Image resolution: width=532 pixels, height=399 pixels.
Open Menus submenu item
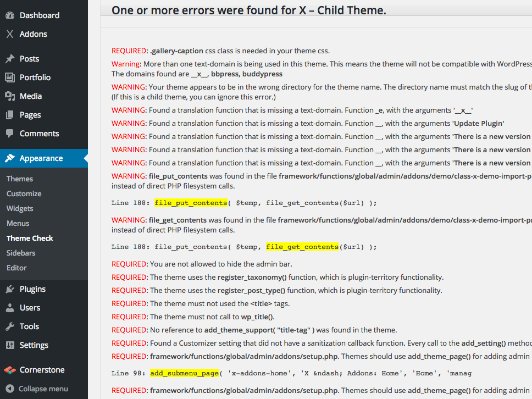click(x=18, y=224)
